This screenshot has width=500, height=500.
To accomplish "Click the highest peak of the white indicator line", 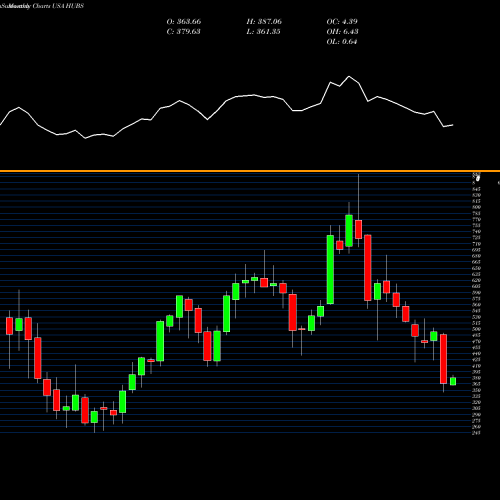I will pyautogui.click(x=349, y=77).
